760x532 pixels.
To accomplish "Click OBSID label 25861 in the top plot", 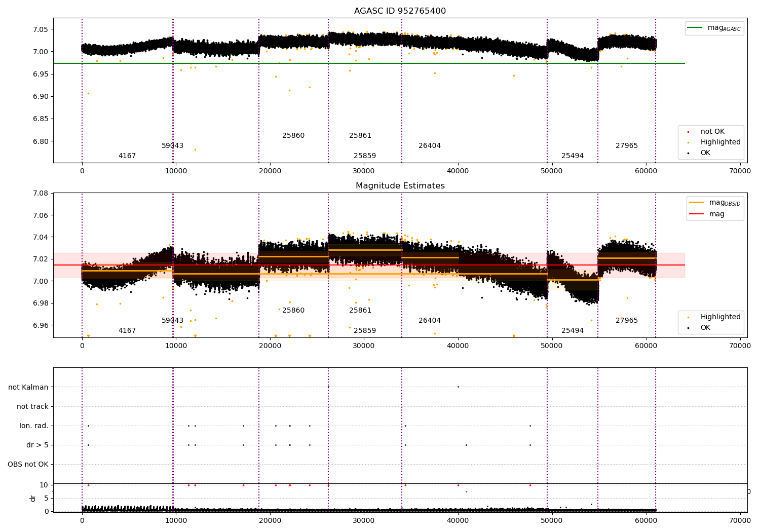I will tap(360, 136).
